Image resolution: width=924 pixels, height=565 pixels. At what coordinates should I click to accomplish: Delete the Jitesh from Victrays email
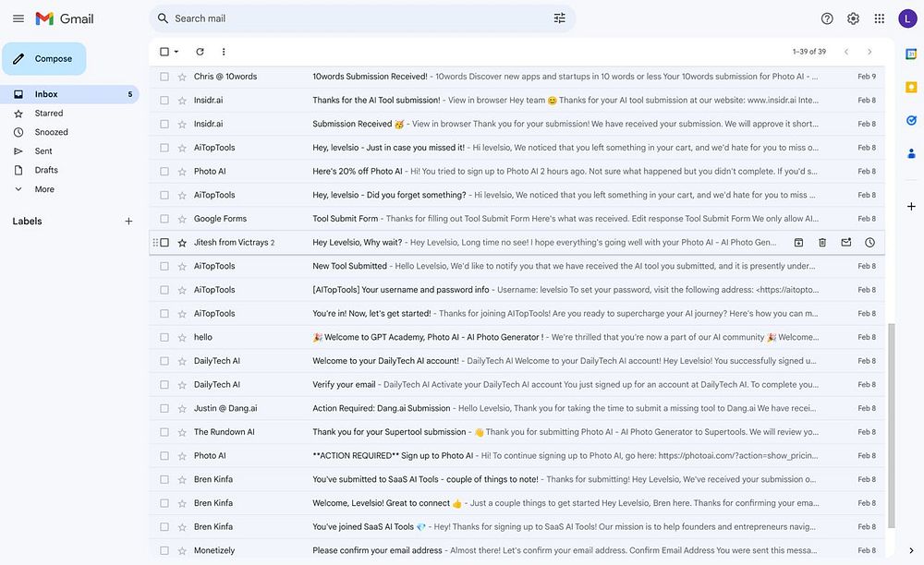(822, 243)
